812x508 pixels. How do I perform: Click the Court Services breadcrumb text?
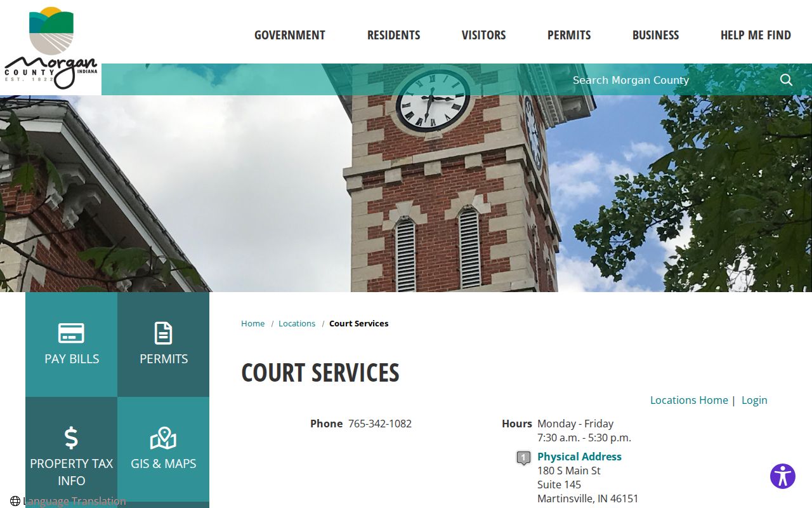[x=358, y=323]
